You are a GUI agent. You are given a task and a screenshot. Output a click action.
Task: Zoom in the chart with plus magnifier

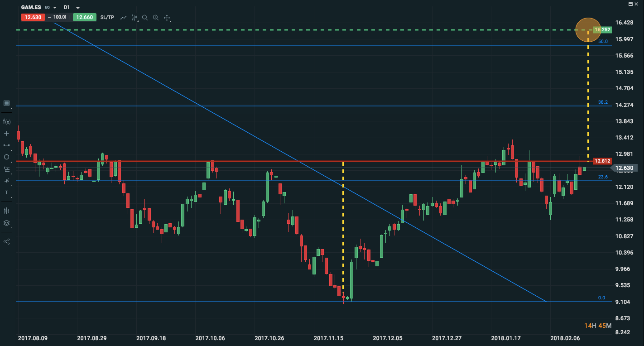pos(156,18)
